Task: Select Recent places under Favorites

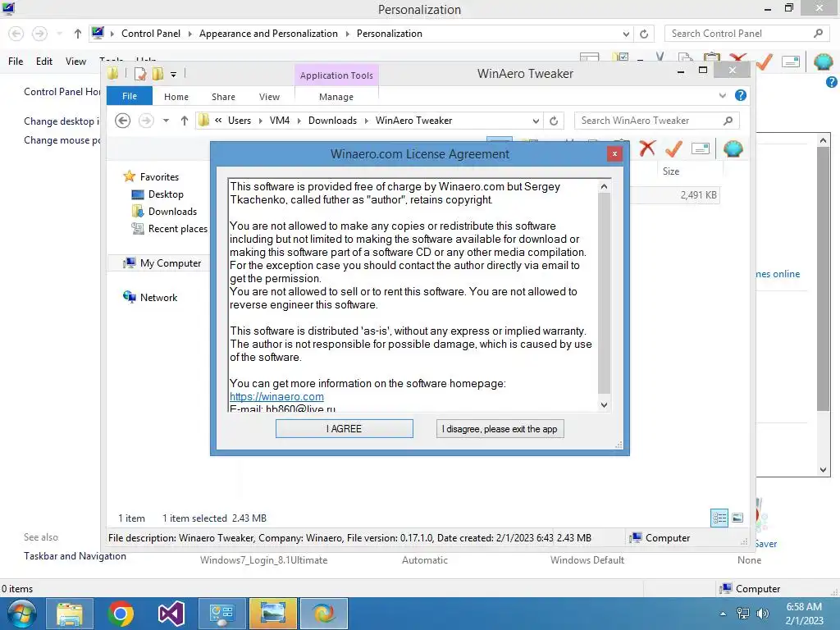Action: pos(178,229)
